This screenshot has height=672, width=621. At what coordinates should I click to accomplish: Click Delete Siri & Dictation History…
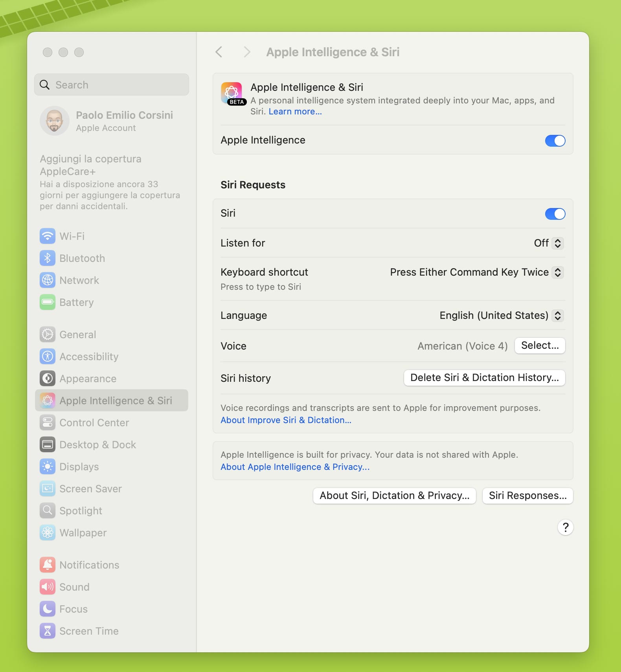pyautogui.click(x=484, y=378)
